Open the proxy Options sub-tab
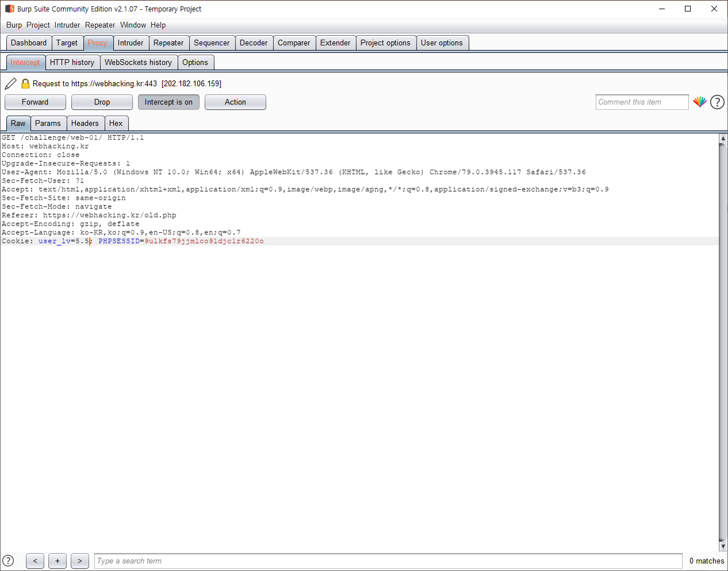The width and height of the screenshot is (728, 571). [x=195, y=63]
